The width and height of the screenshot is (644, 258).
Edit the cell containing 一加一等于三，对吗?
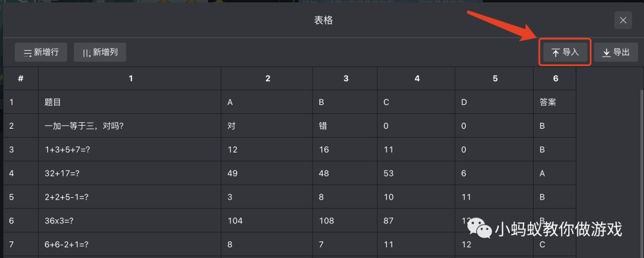click(130, 126)
